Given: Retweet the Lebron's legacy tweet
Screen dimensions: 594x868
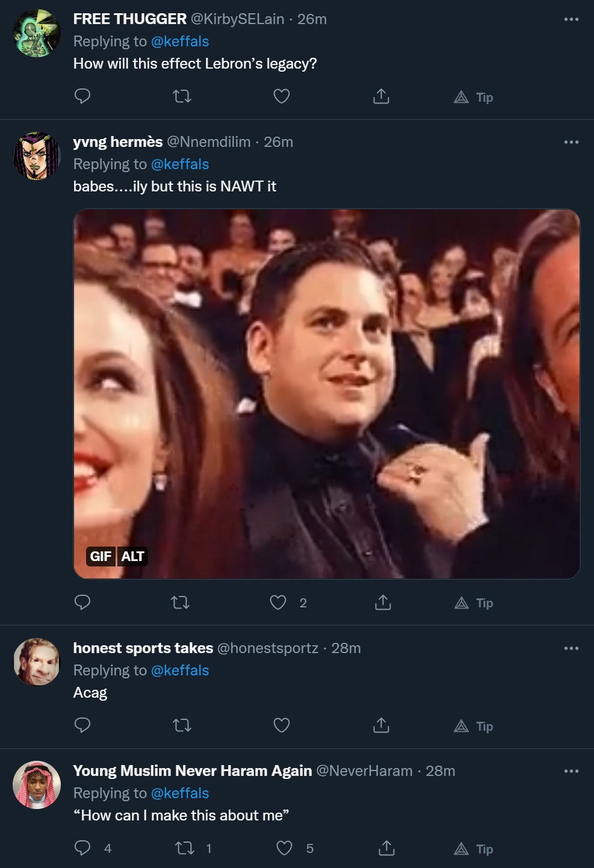Looking at the screenshot, I should coord(182,96).
